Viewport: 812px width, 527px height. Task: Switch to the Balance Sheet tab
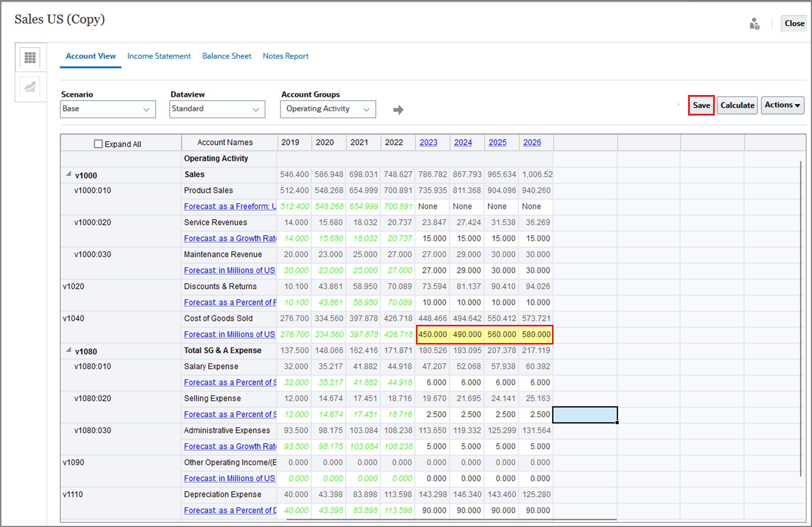click(226, 56)
